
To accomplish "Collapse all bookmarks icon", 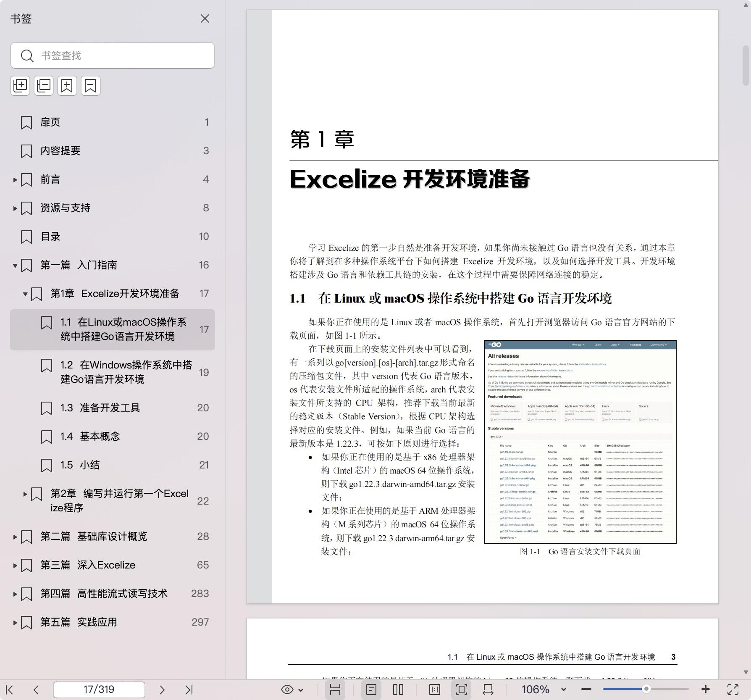I will [x=44, y=86].
